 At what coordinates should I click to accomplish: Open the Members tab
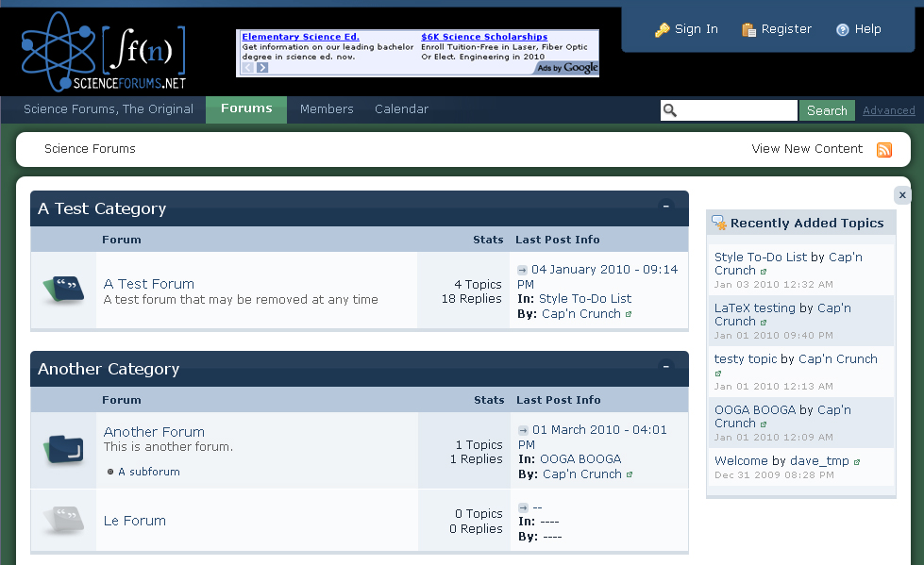(327, 109)
